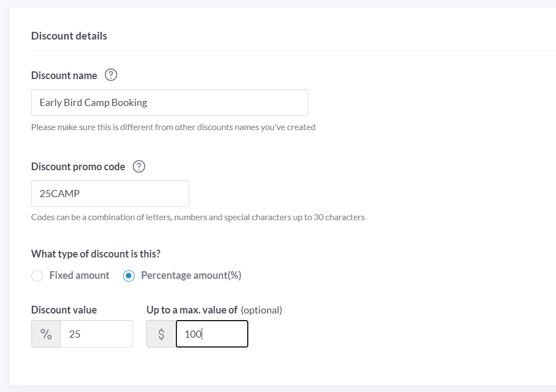Image resolution: width=556 pixels, height=392 pixels.
Task: Open help tooltip beside Discount name
Action: [111, 75]
